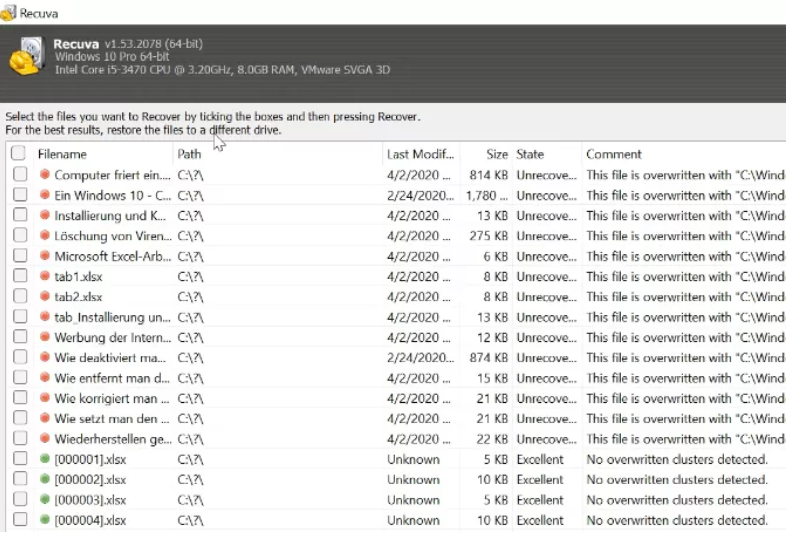This screenshot has height=551, width=801.
Task: Click overwritten comment for Werbung der Intern
Action: [686, 338]
